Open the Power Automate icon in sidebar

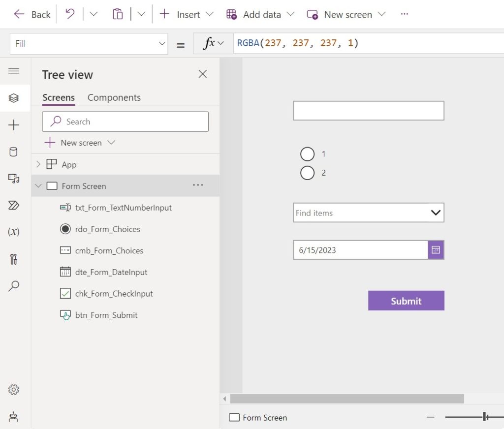tap(14, 205)
